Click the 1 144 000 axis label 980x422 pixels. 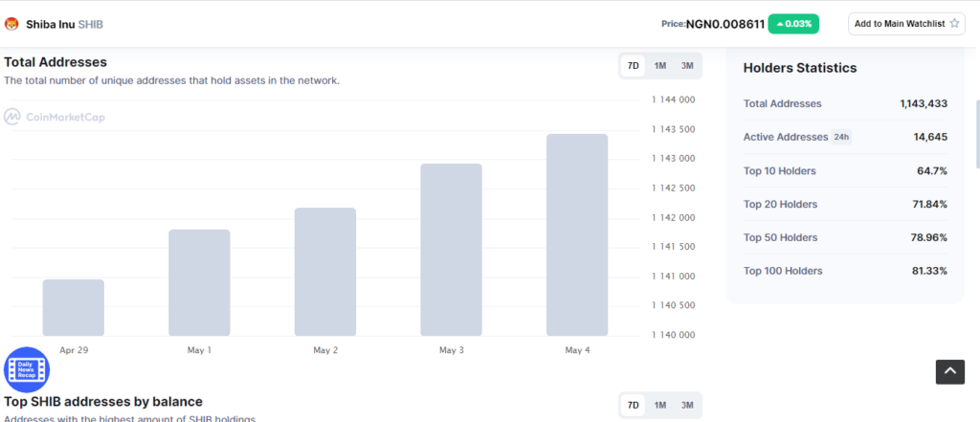pyautogui.click(x=673, y=100)
